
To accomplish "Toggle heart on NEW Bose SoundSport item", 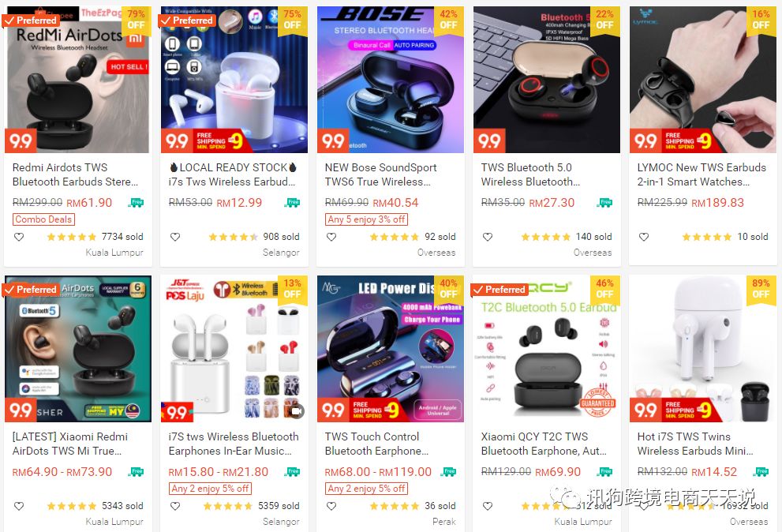I will pos(331,237).
